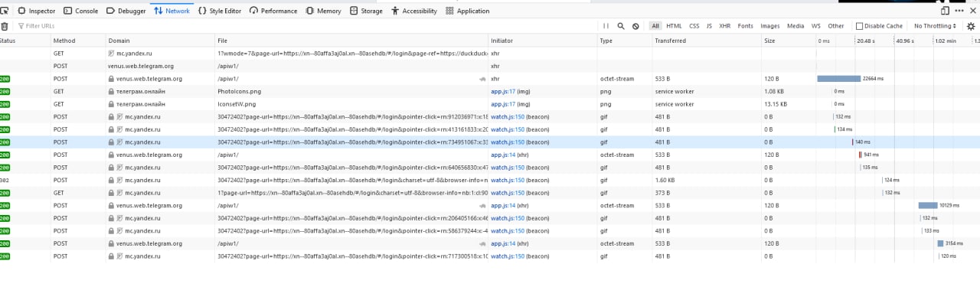Toggle the XHR request filter
Image resolution: width=980 pixels, height=300 pixels.
(724, 26)
